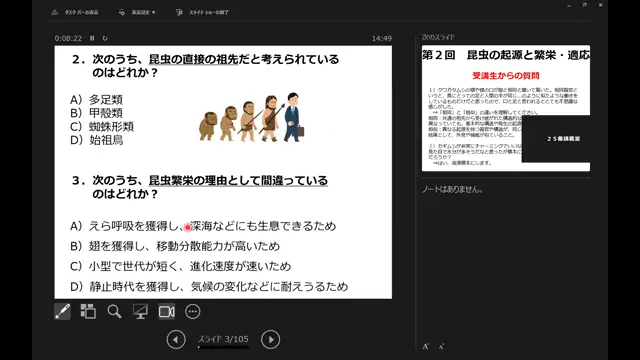Click the ノートはありません notes area

(452, 189)
